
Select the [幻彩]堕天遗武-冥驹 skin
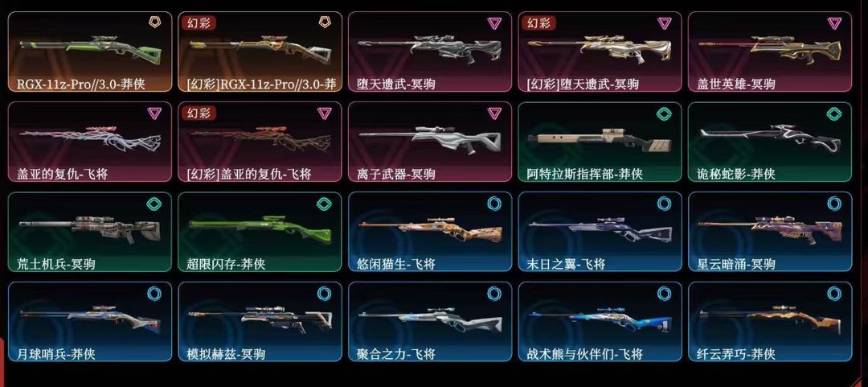[600, 51]
